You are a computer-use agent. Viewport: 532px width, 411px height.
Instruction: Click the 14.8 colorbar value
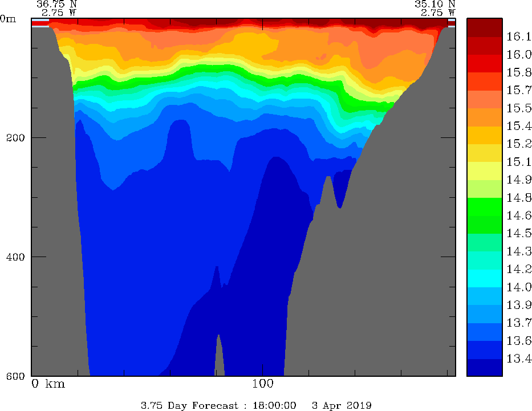519,198
